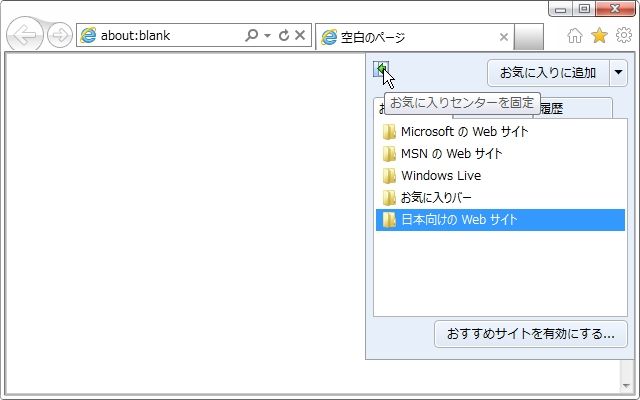Click the Internet Explorer icon in address bar

pyautogui.click(x=88, y=36)
